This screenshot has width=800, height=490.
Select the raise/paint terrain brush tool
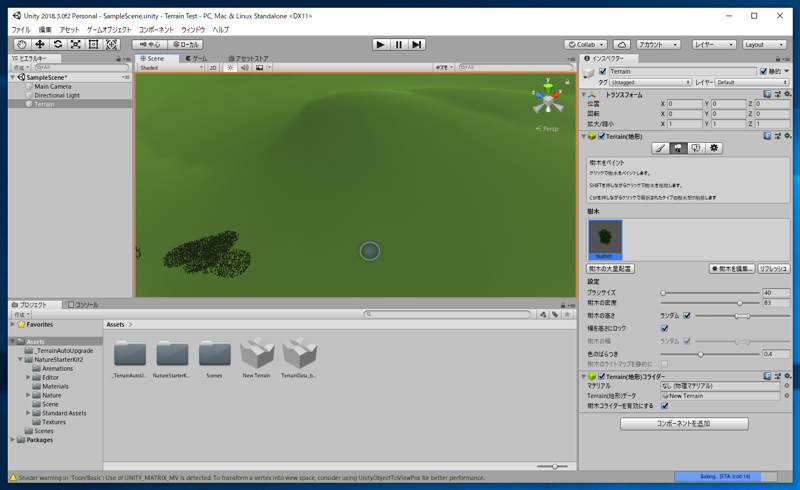click(660, 148)
